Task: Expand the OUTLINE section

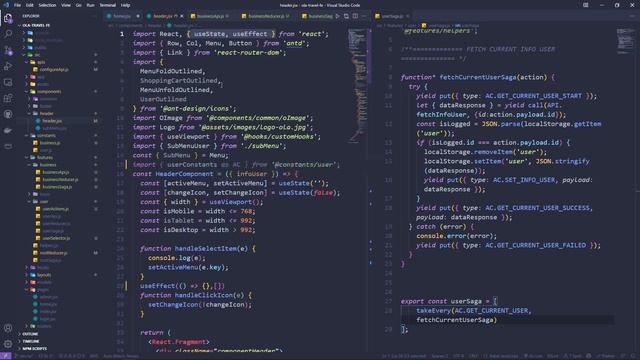Action: (x=30, y=334)
